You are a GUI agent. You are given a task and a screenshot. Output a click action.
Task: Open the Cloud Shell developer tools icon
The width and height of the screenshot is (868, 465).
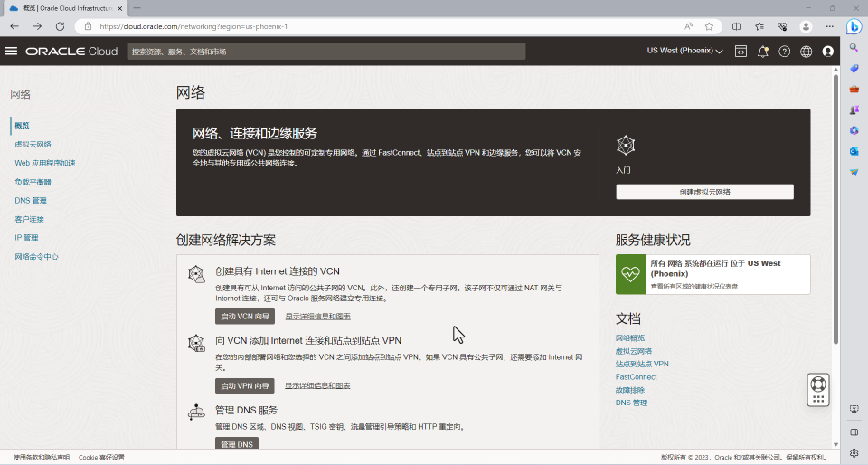(741, 52)
